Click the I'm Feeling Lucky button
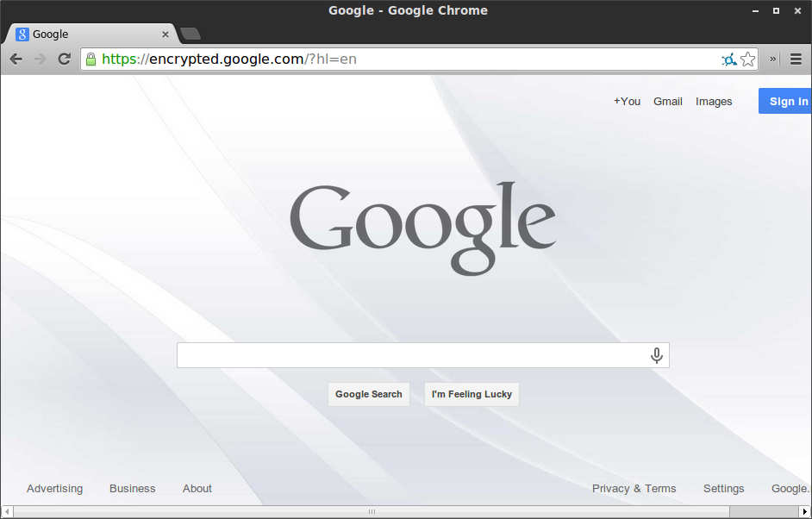Image resolution: width=812 pixels, height=519 pixels. (x=472, y=394)
